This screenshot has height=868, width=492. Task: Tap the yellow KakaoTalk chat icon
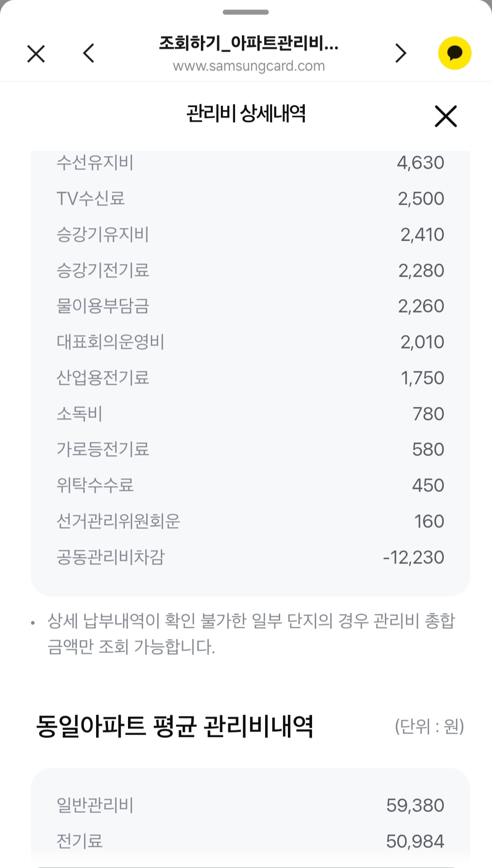point(454,53)
